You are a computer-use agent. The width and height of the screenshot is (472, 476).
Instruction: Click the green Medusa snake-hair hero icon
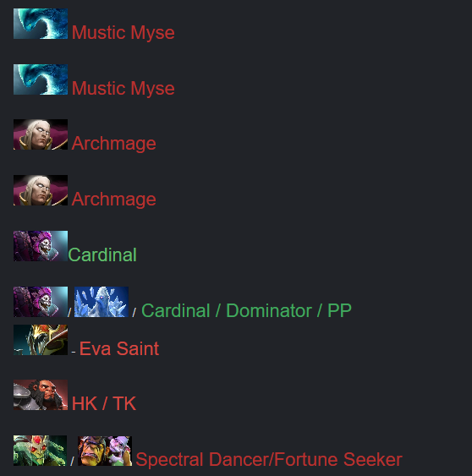[x=40, y=451]
